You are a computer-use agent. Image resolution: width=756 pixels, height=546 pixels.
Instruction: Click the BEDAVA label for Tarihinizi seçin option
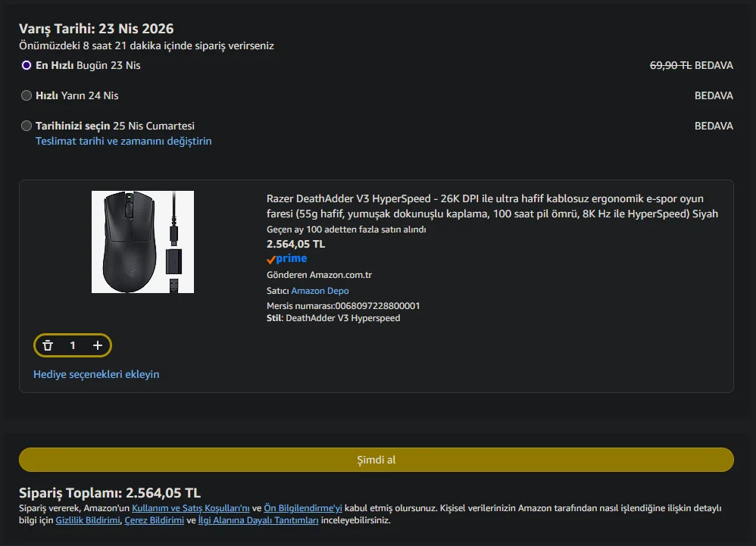714,126
